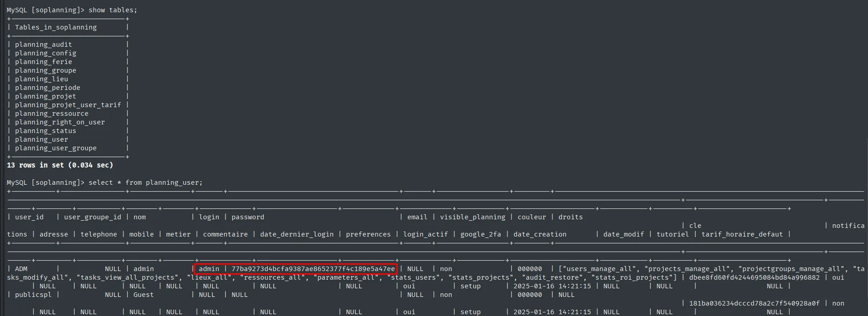Click the cle column header
Image resolution: width=868 pixels, height=316 pixels.
click(695, 226)
